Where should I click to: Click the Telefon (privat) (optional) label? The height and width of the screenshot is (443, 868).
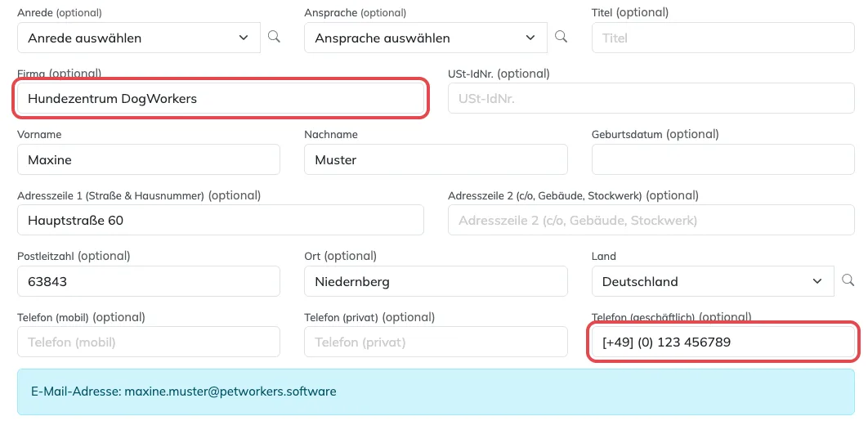369,317
